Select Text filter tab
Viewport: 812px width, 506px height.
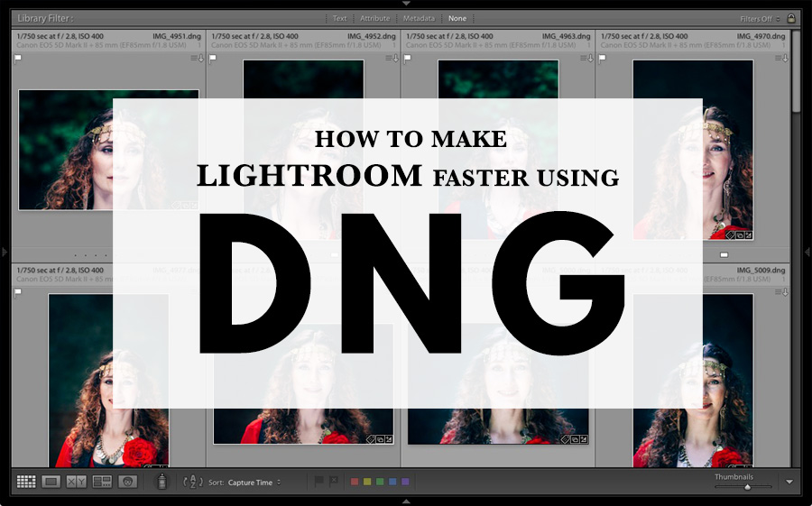pos(340,18)
